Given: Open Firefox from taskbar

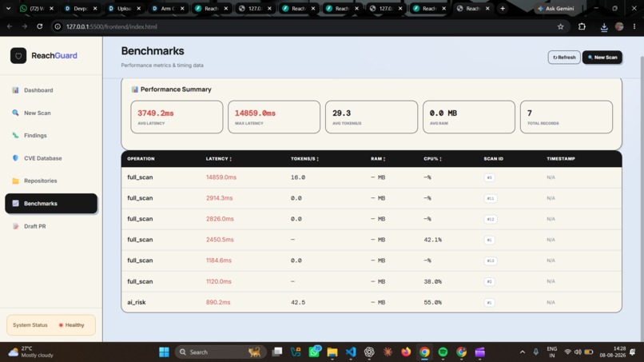Looking at the screenshot, I should (x=406, y=352).
